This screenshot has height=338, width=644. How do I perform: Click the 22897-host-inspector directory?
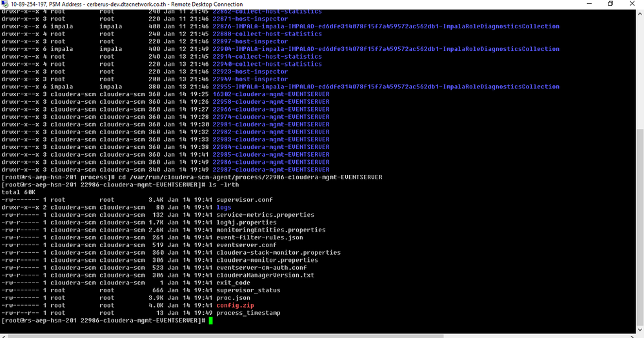(x=250, y=41)
